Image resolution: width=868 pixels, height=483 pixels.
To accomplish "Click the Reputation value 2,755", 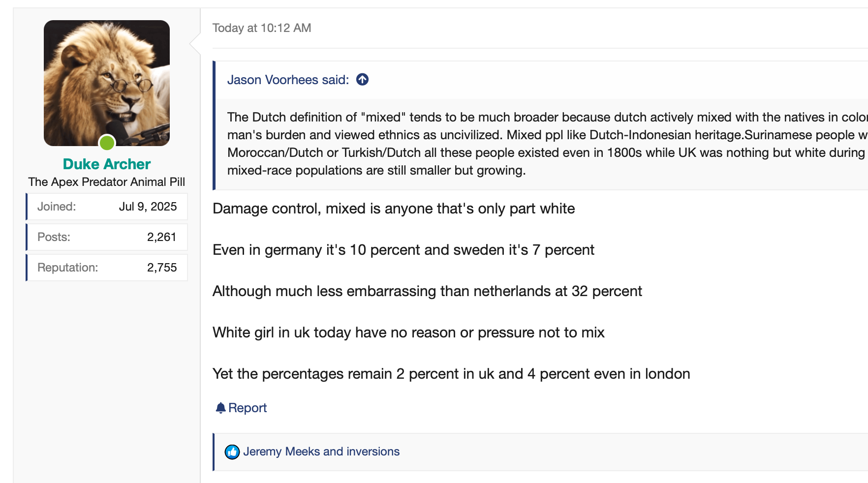I will pos(161,268).
